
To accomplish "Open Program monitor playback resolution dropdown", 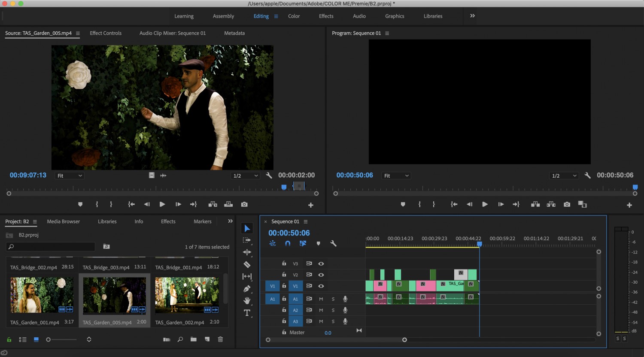I will click(x=564, y=175).
